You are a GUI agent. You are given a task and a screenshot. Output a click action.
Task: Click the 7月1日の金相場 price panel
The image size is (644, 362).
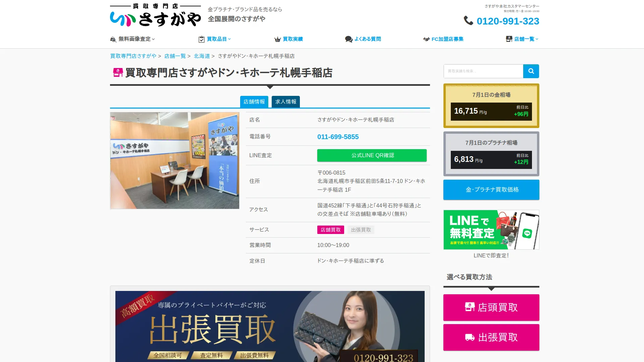tap(491, 106)
